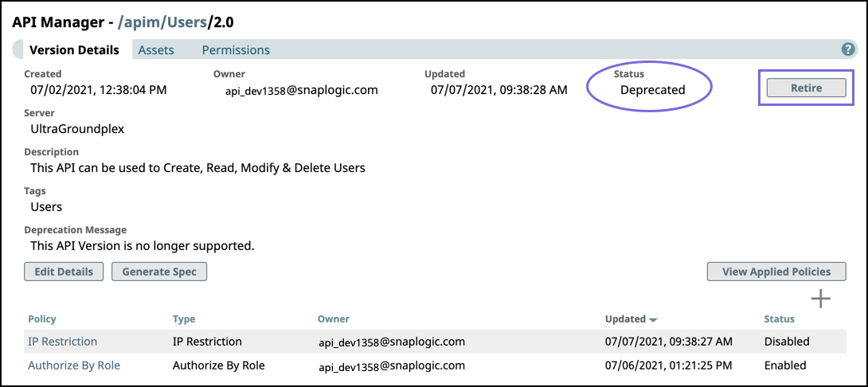The width and height of the screenshot is (868, 387).
Task: Sort by the Type column header
Action: [x=184, y=319]
